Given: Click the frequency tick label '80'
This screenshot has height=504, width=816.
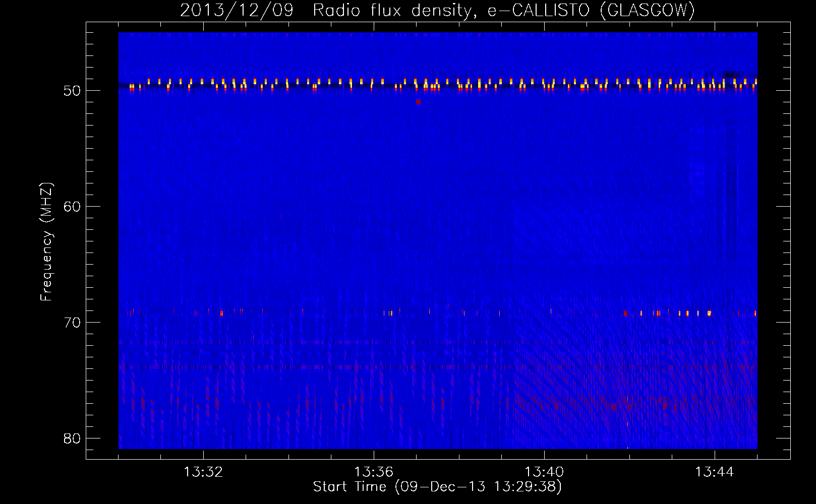Looking at the screenshot, I should (x=73, y=438).
